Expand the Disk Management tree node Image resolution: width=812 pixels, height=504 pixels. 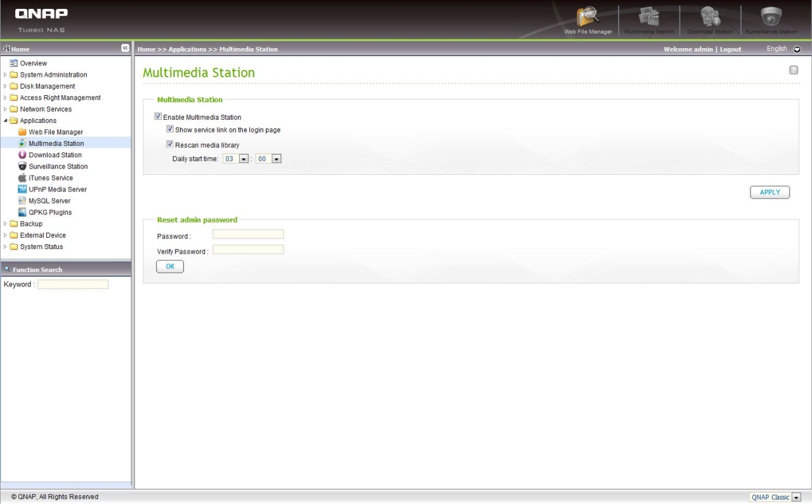point(6,86)
